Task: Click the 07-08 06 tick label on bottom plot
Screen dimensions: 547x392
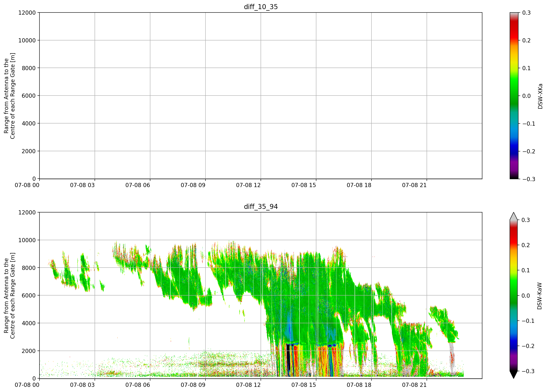Action: pos(138,385)
